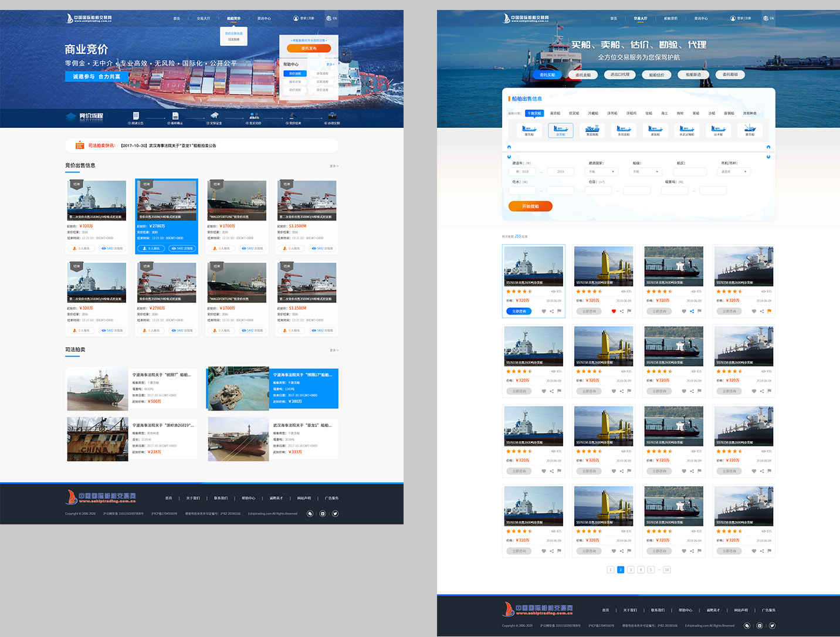Go to page 3 in pagination
The image size is (840, 637).
pos(631,570)
